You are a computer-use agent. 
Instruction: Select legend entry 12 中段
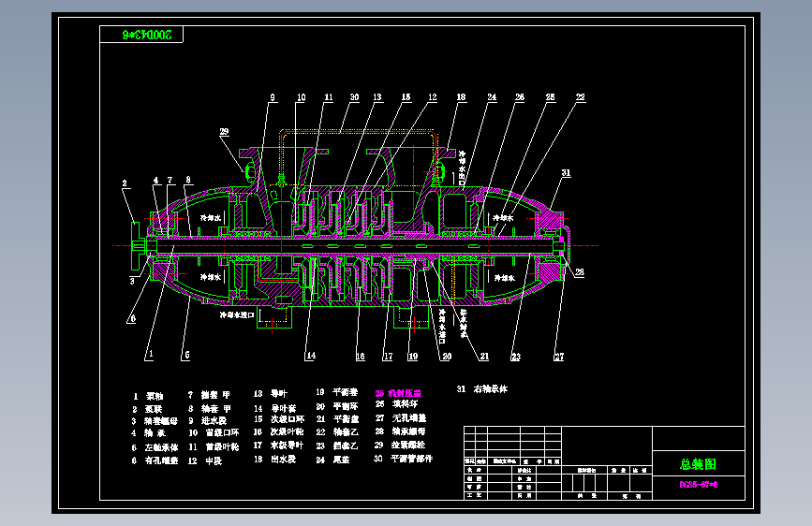tap(205, 460)
